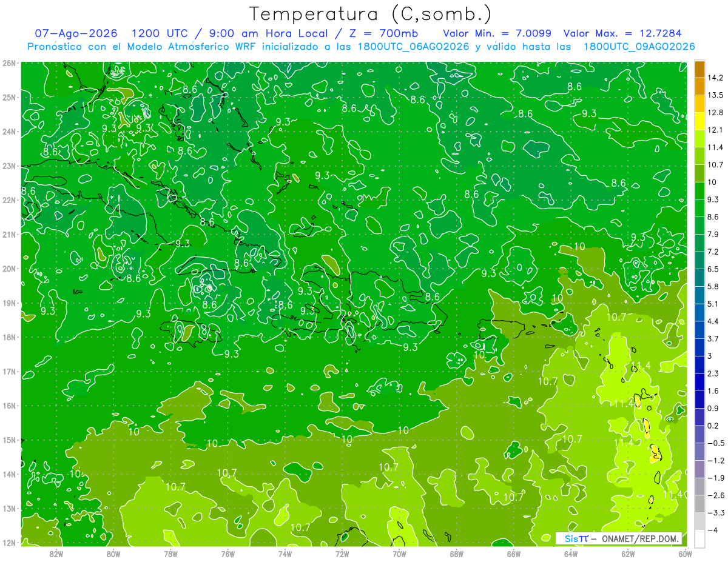Image resolution: width=728 pixels, height=562 pixels.
Task: Pick the yellow swatch between 12.1 and 12.8
Action: tap(699, 121)
